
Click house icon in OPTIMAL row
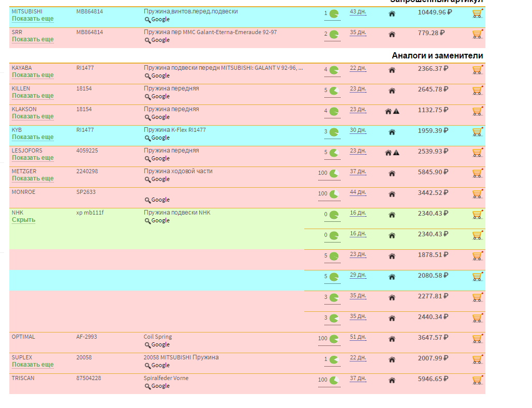392,339
